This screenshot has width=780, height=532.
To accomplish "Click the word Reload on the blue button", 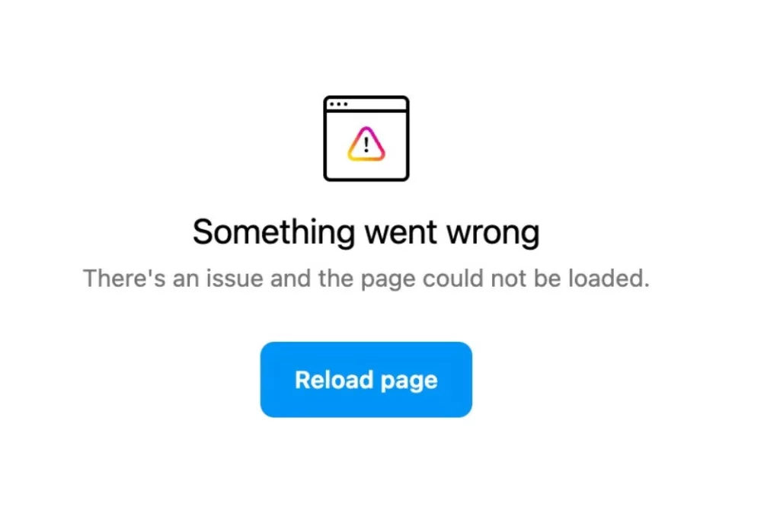I will [334, 380].
